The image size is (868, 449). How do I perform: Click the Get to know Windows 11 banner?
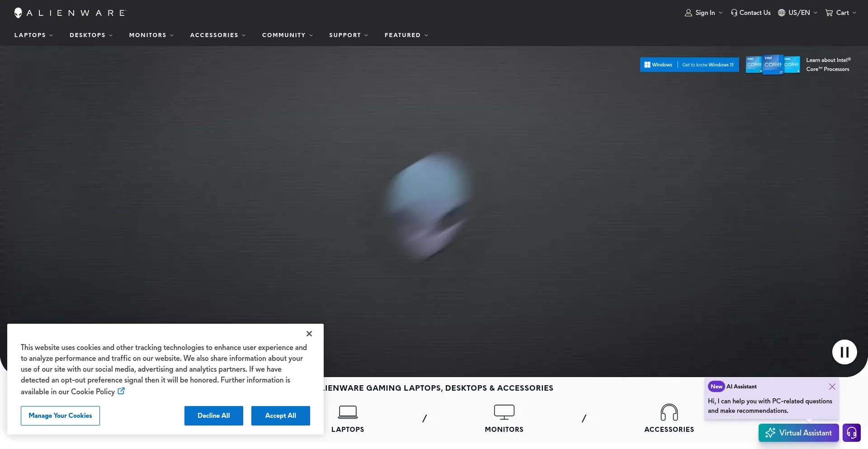[x=689, y=65]
